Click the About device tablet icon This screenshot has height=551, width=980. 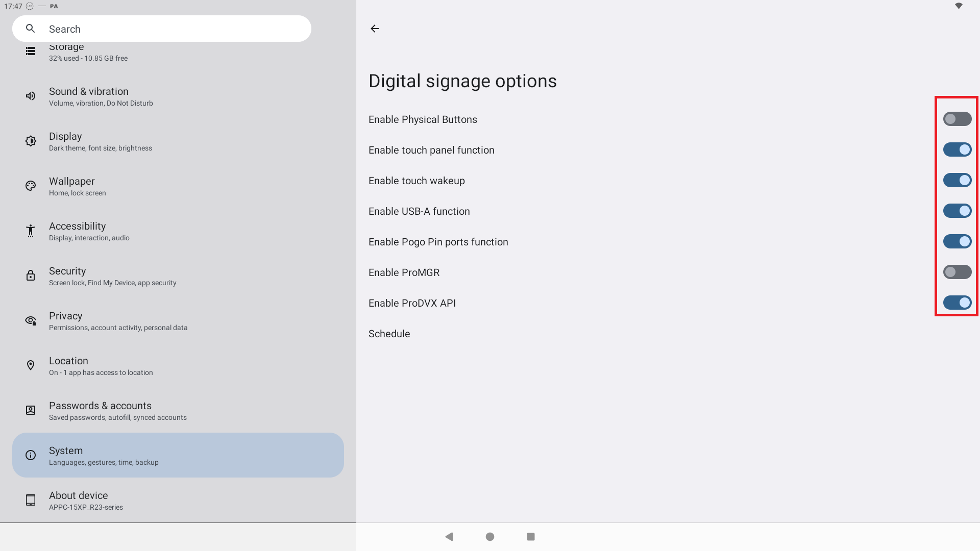click(31, 500)
